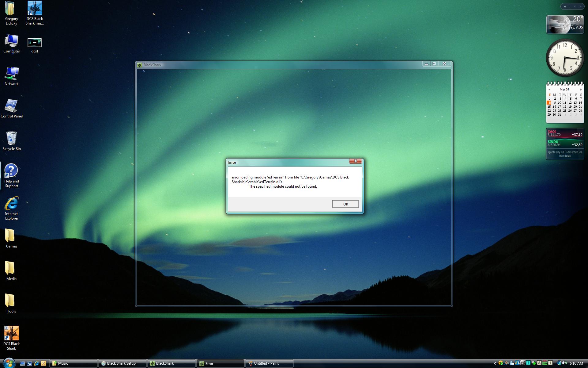Image resolution: width=588 pixels, height=368 pixels.
Task: Open the DCS Black Shark multiplayer shortcut
Action: click(35, 13)
